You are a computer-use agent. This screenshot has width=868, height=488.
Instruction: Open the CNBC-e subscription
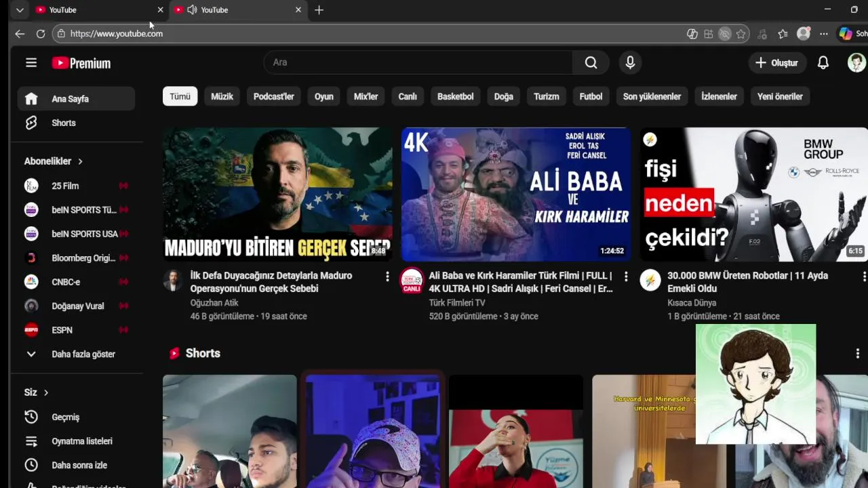pyautogui.click(x=76, y=282)
